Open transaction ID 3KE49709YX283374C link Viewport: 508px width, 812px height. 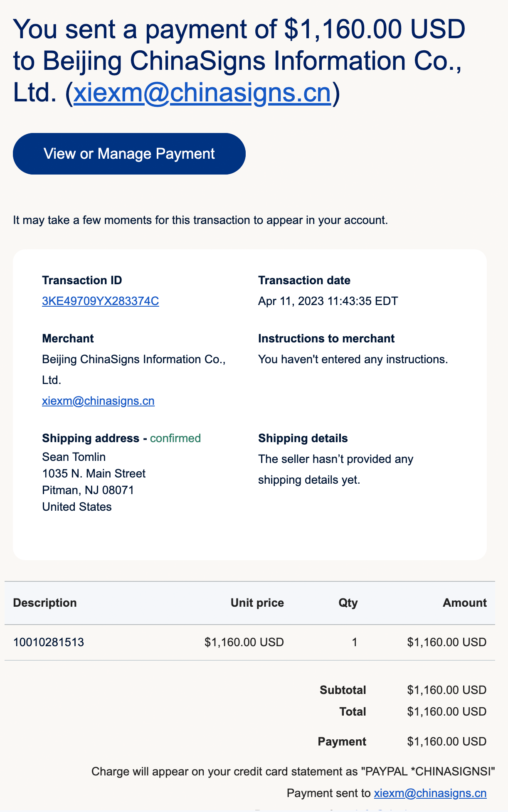101,301
